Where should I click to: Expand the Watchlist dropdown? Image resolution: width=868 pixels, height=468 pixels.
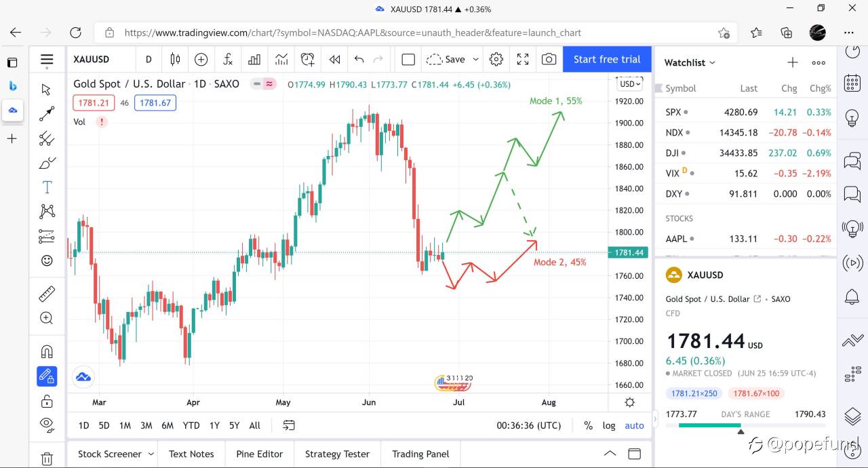[690, 62]
